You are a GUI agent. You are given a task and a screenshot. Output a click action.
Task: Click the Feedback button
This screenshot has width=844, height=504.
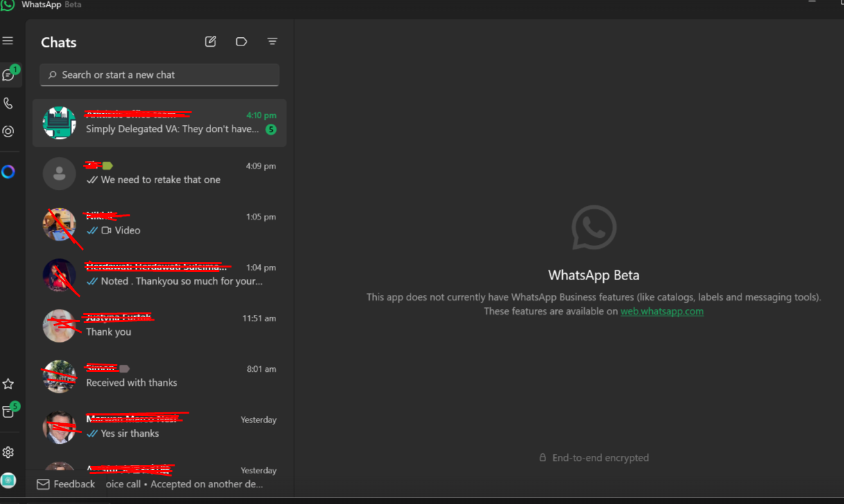66,484
